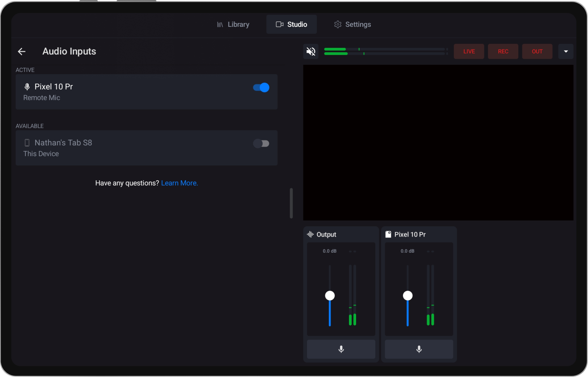This screenshot has width=588, height=377.
Task: Click the waveform icon next to Output
Action: (310, 234)
